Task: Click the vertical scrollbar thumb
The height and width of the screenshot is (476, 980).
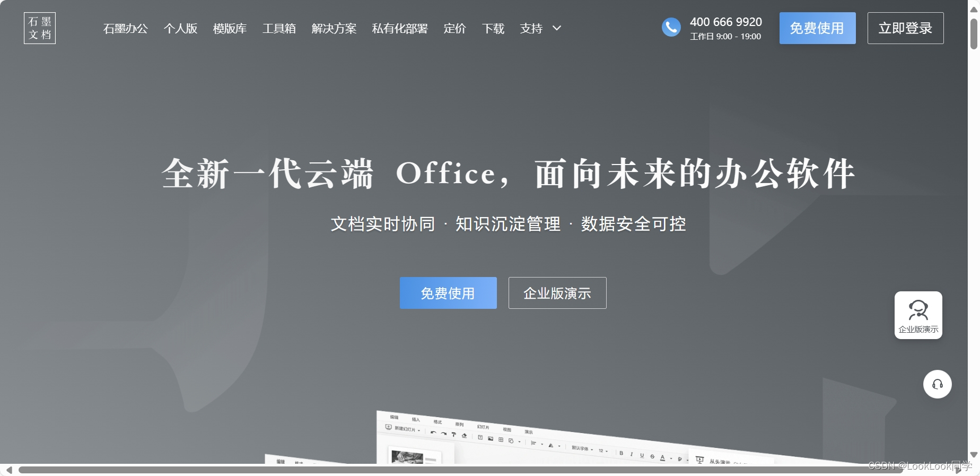Action: click(974, 34)
